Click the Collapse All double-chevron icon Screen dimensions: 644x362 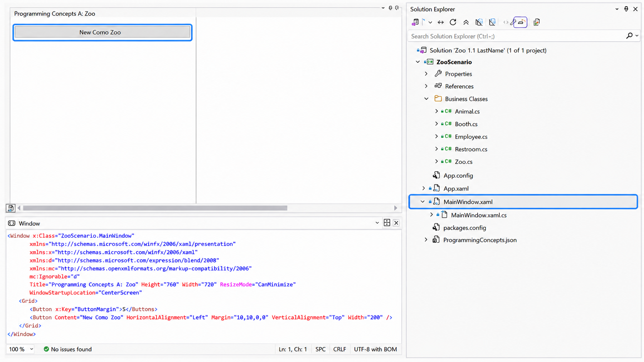click(x=466, y=22)
